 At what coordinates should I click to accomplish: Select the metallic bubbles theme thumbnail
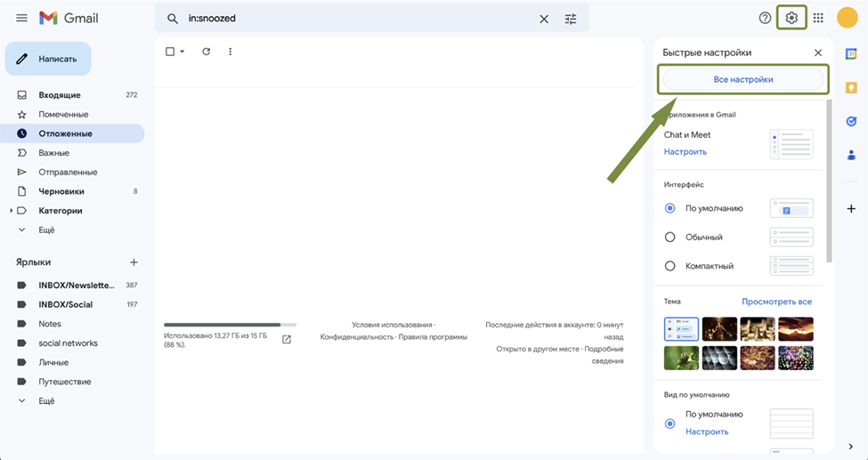pos(719,359)
